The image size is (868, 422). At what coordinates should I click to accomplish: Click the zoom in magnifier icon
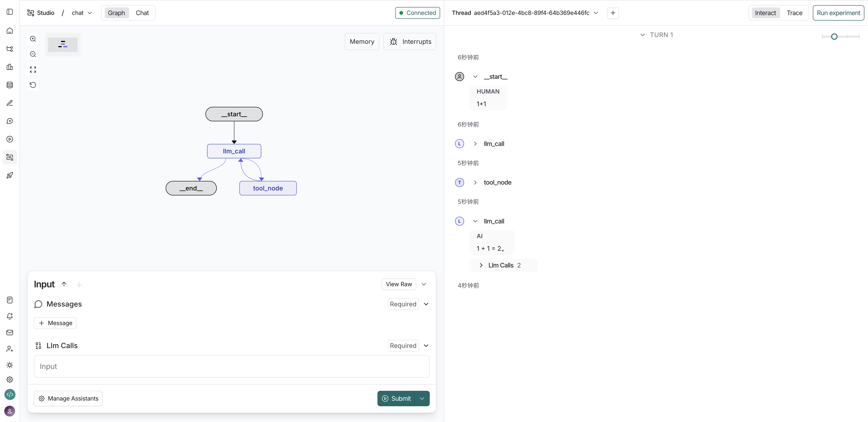point(33,39)
